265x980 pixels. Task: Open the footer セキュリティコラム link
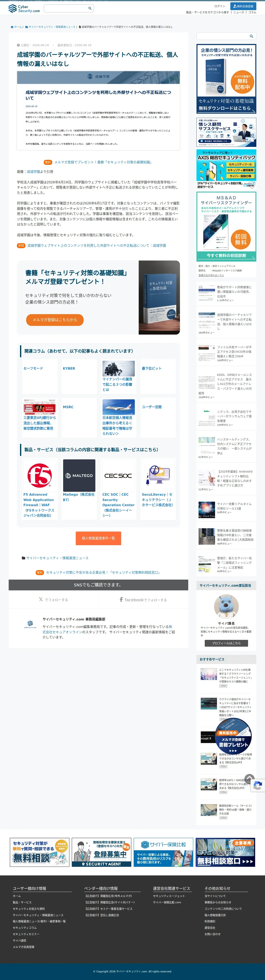(x=25, y=927)
